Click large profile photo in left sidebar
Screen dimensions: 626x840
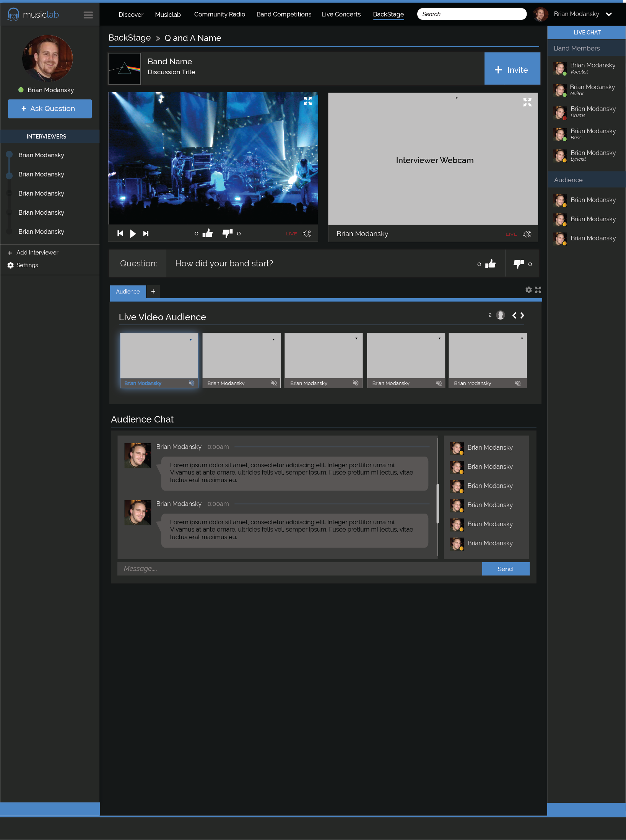point(47,59)
